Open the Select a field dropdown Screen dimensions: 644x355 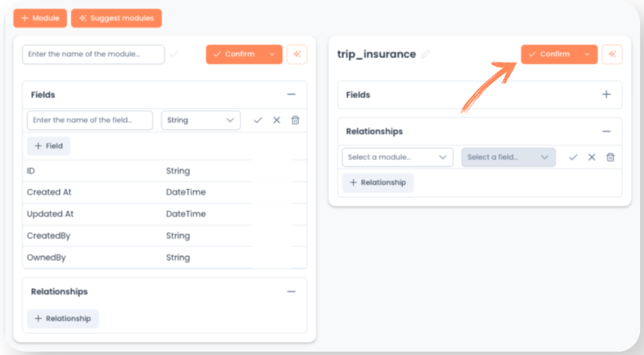click(508, 157)
